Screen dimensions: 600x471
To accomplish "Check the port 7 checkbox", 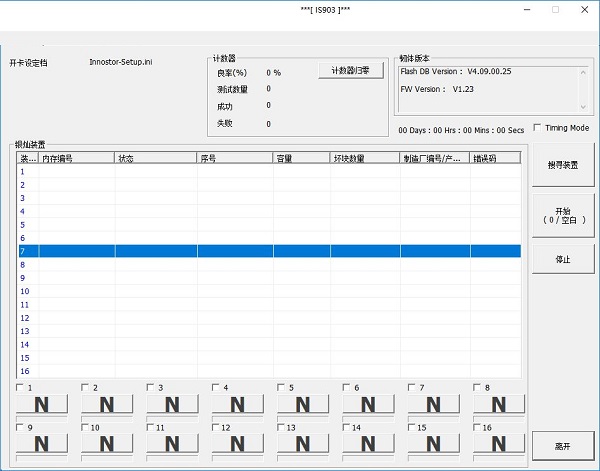I will 411,387.
